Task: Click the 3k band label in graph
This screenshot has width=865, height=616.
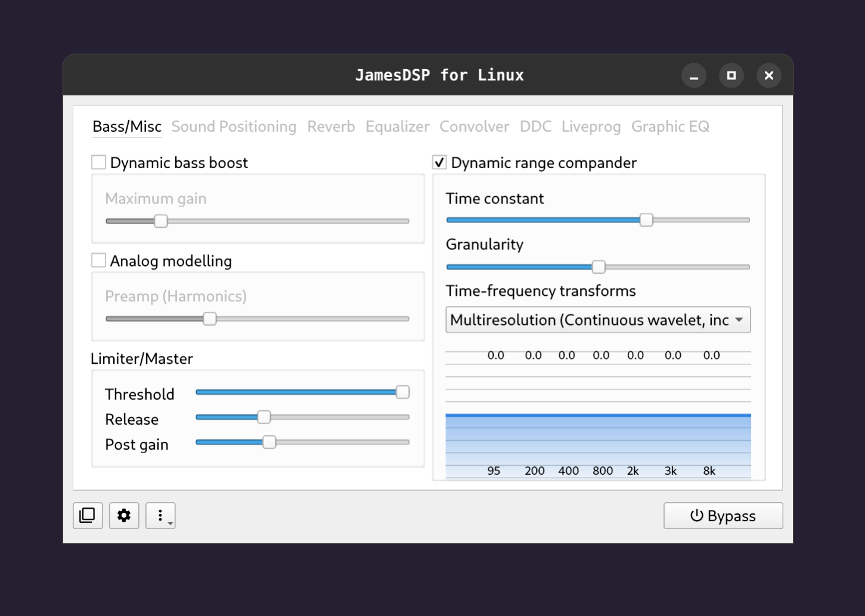Action: pos(671,470)
